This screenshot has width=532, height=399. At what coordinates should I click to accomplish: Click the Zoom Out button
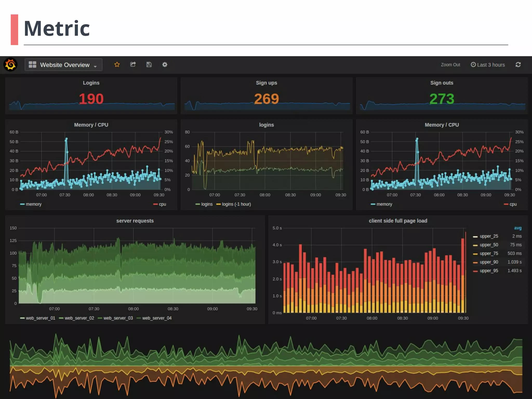[x=450, y=65]
